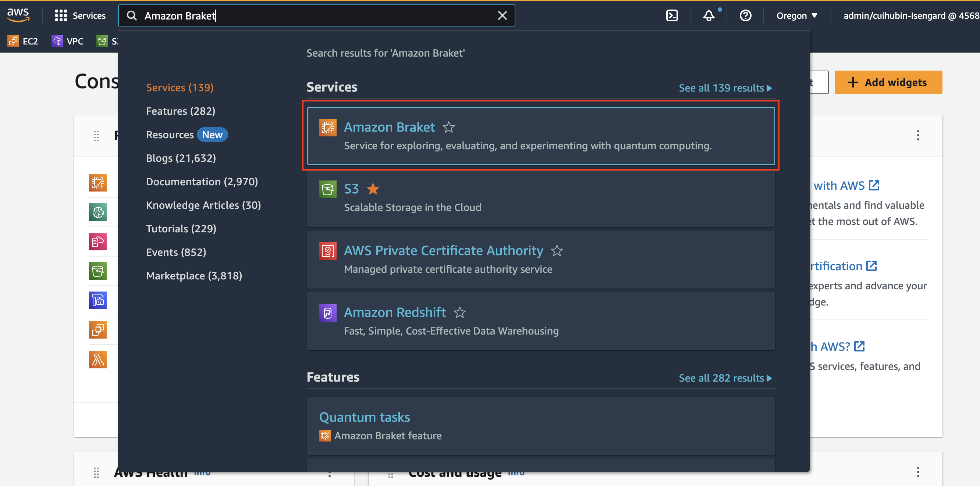This screenshot has height=486, width=980.
Task: Click the Amazon Braket result icon
Action: click(x=327, y=128)
